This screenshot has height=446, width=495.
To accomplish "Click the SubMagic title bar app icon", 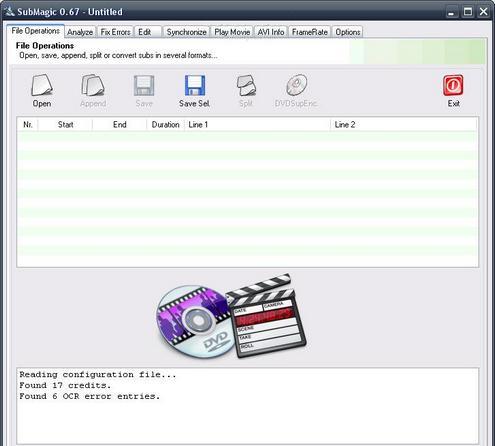I will pyautogui.click(x=9, y=11).
